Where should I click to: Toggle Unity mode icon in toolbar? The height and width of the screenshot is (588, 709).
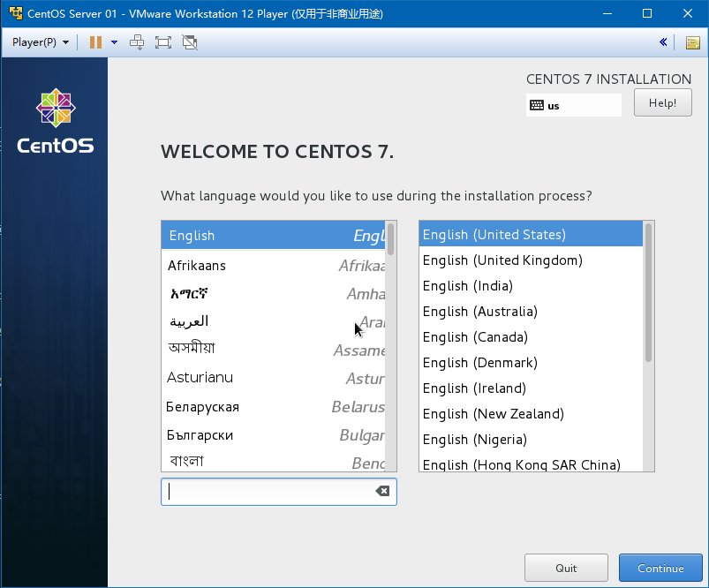[189, 42]
